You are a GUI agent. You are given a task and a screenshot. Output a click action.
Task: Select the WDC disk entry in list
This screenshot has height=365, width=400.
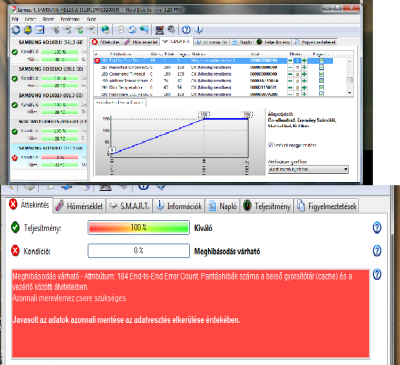pos(49,130)
